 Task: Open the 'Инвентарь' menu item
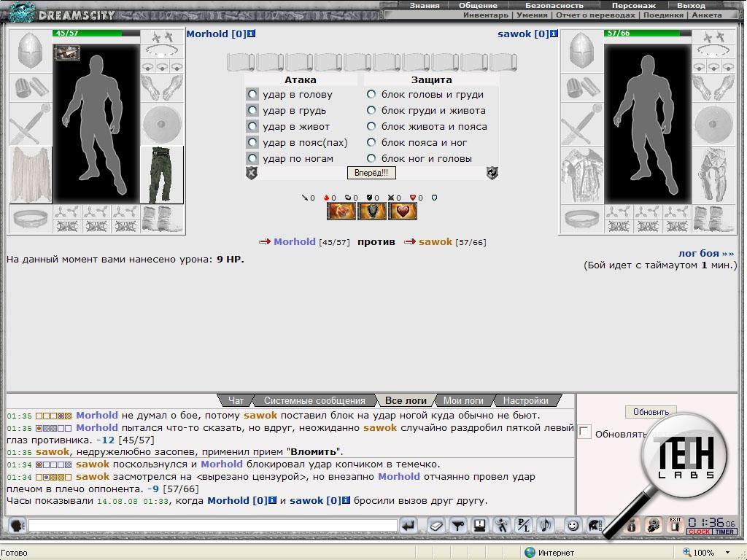point(485,15)
